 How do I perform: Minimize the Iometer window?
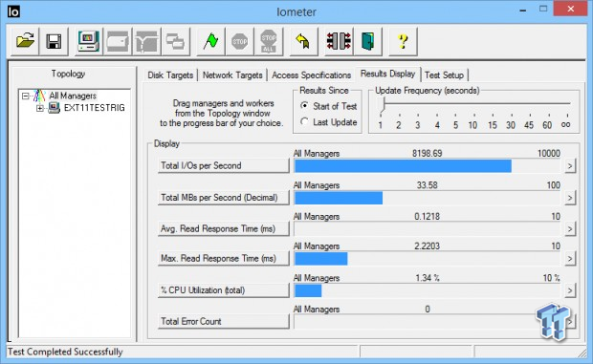pyautogui.click(x=523, y=10)
